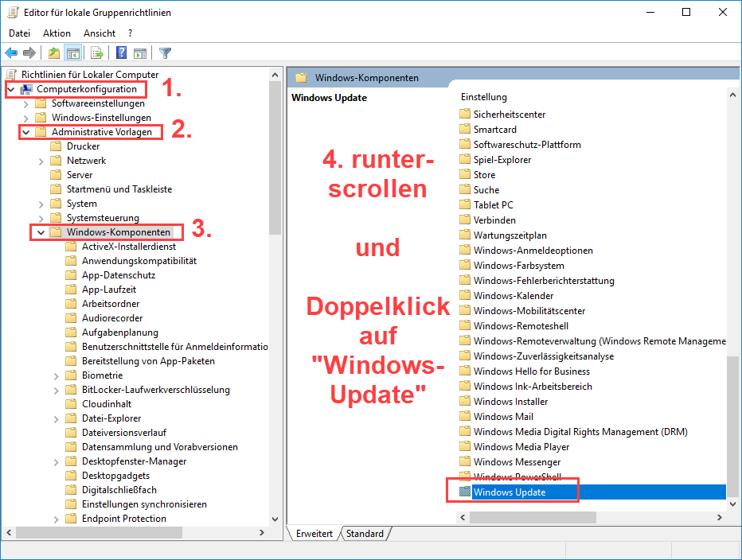
Task: Select Windows-Fehlerberichterstattung entry
Action: pyautogui.click(x=544, y=280)
